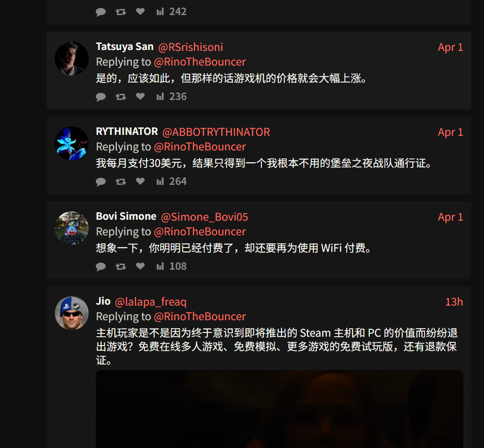Visit @Simone_Bovi05 handle link
484x448 pixels.
204,217
